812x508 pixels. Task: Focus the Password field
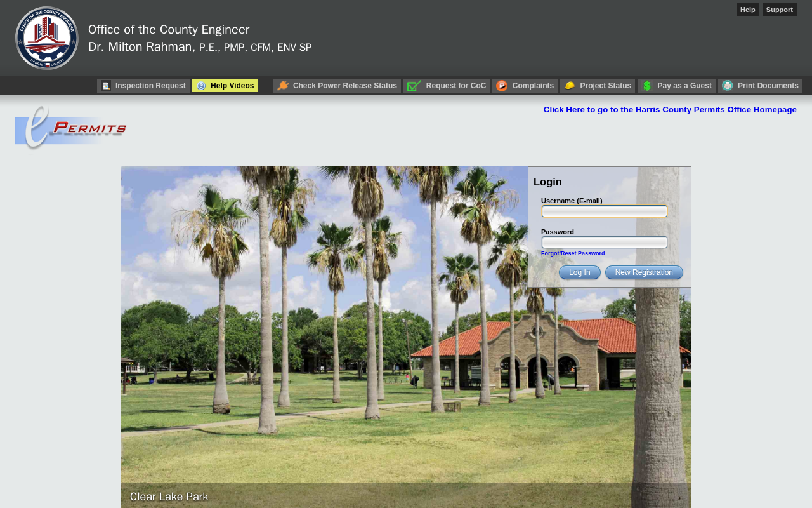point(605,242)
